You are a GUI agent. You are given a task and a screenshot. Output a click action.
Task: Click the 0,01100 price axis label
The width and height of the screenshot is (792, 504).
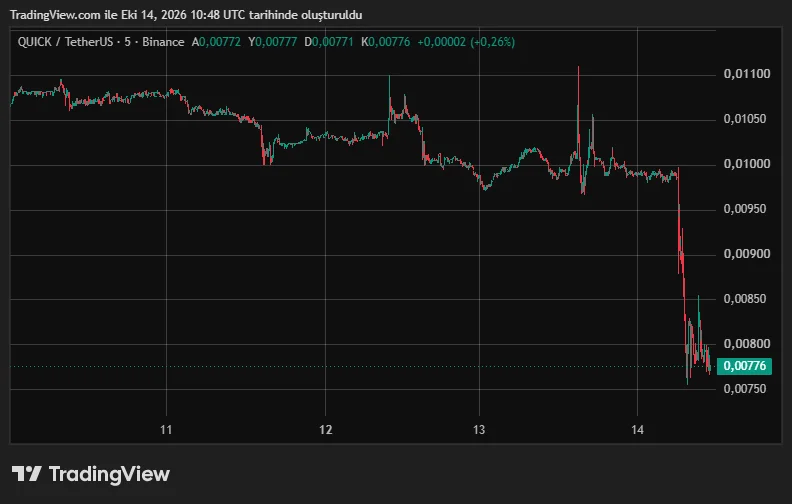(x=747, y=74)
